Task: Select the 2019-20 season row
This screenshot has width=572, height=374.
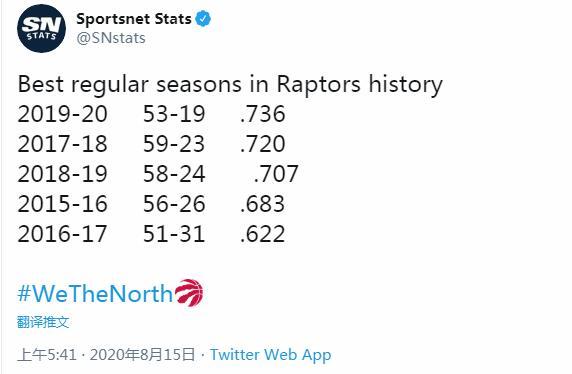Action: point(151,113)
